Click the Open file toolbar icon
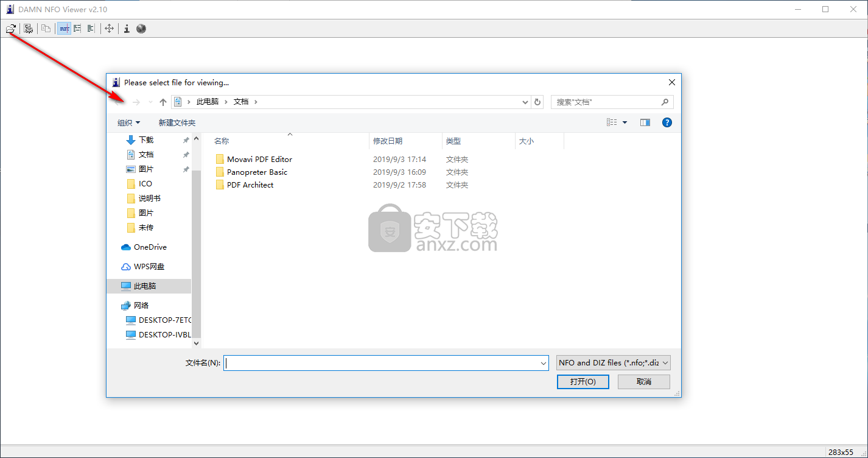The height and width of the screenshot is (458, 868). (11, 29)
